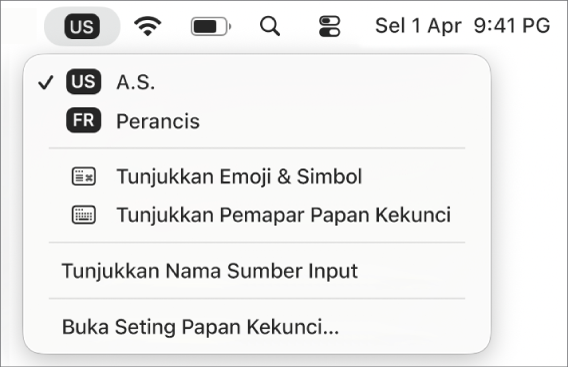The width and height of the screenshot is (569, 367).
Task: Click the emoji and symbols viewer icon
Action: point(84,176)
